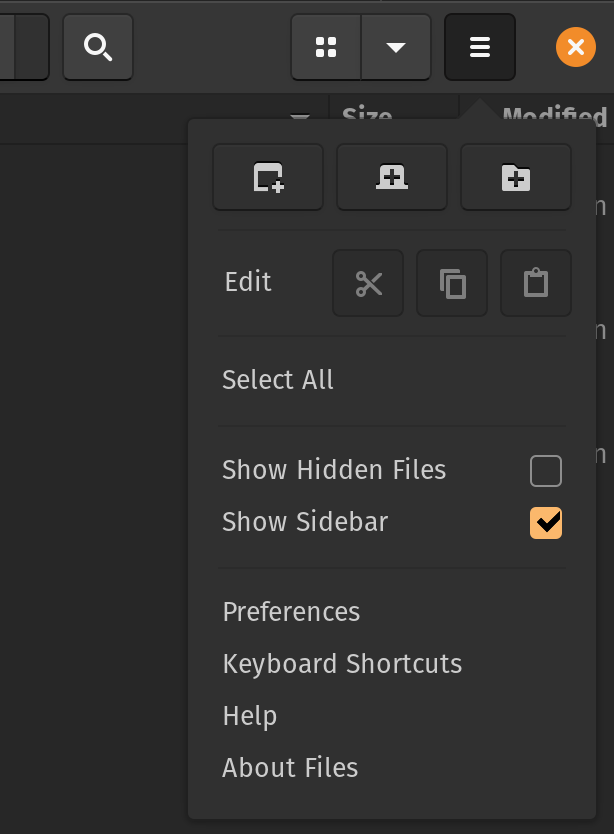Screen dimensions: 614x834
Task: Open Preferences
Action: click(x=291, y=611)
